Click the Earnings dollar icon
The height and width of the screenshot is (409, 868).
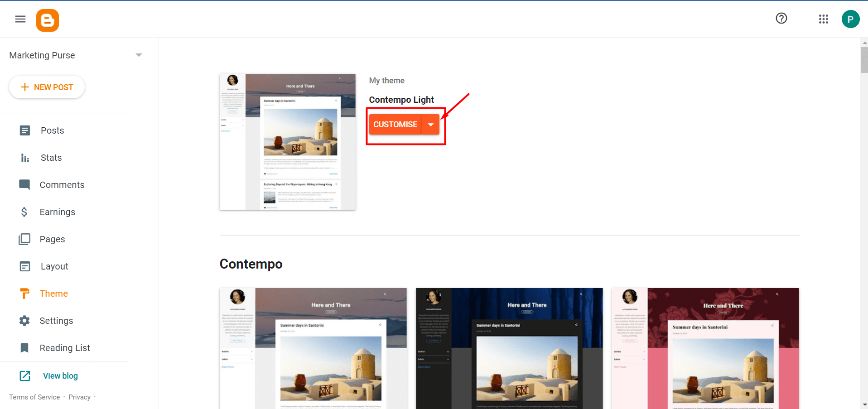24,212
